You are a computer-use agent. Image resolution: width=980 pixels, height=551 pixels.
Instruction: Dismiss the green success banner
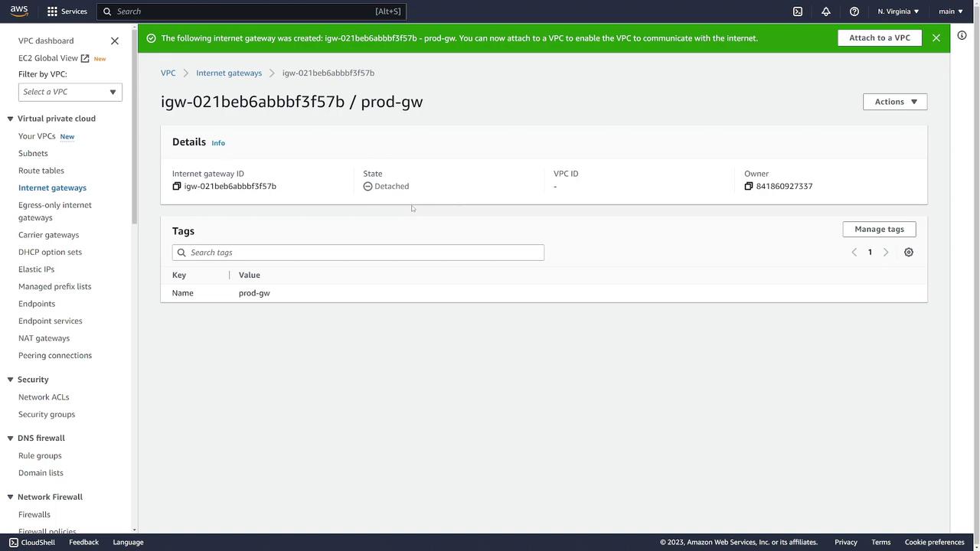[936, 37]
